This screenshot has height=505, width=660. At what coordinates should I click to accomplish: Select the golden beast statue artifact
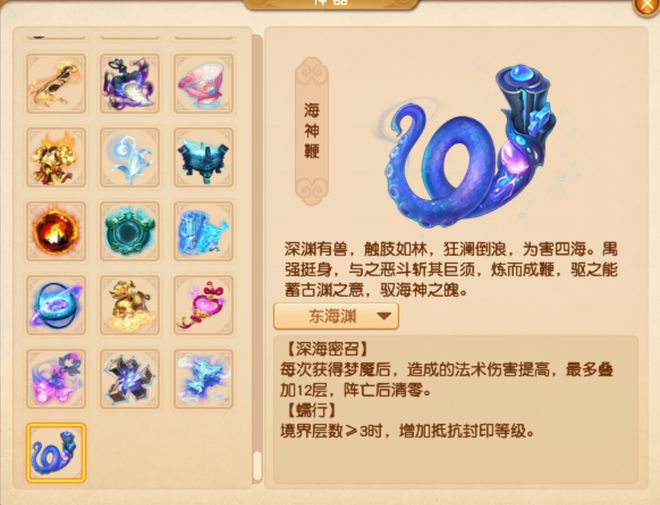[x=130, y=305]
